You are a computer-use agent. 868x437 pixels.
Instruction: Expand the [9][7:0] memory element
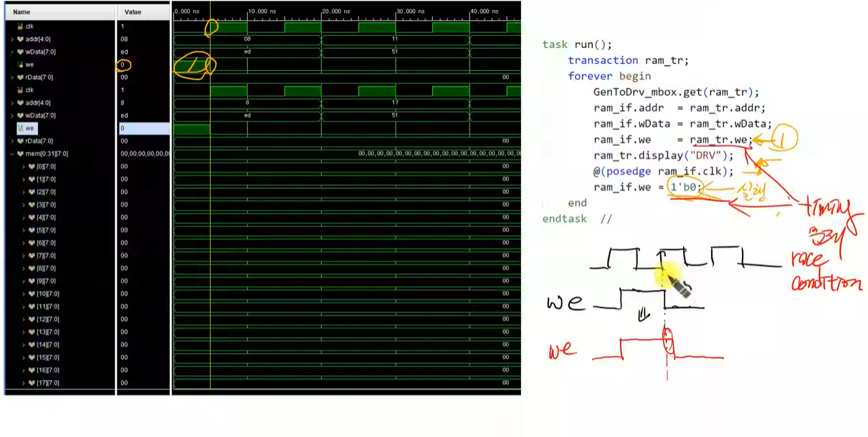coord(24,281)
